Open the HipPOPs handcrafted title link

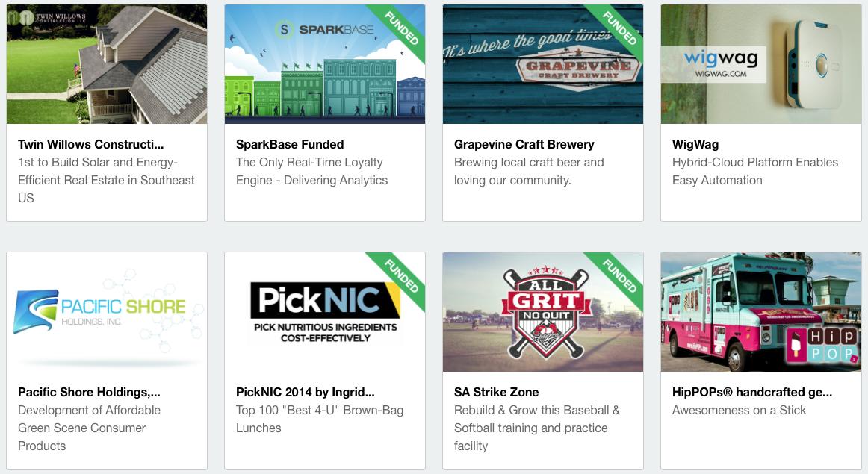pyautogui.click(x=752, y=392)
